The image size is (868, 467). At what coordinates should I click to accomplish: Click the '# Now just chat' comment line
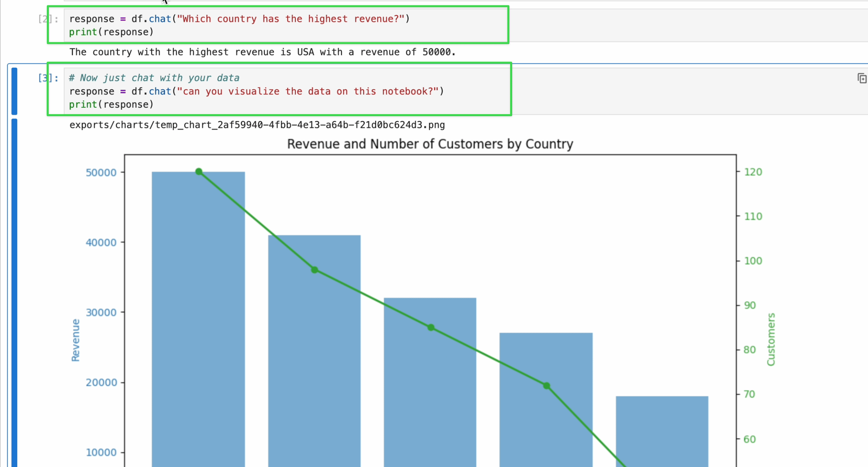(154, 78)
